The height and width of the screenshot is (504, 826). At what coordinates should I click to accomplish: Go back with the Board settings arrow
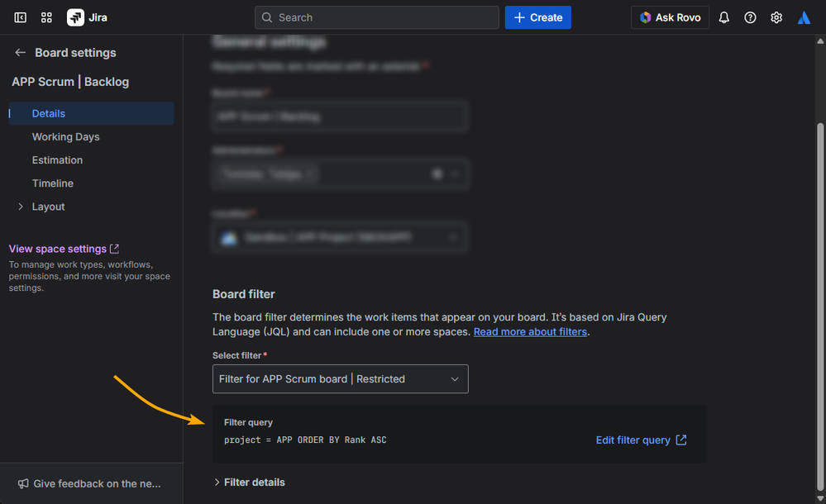[x=20, y=53]
